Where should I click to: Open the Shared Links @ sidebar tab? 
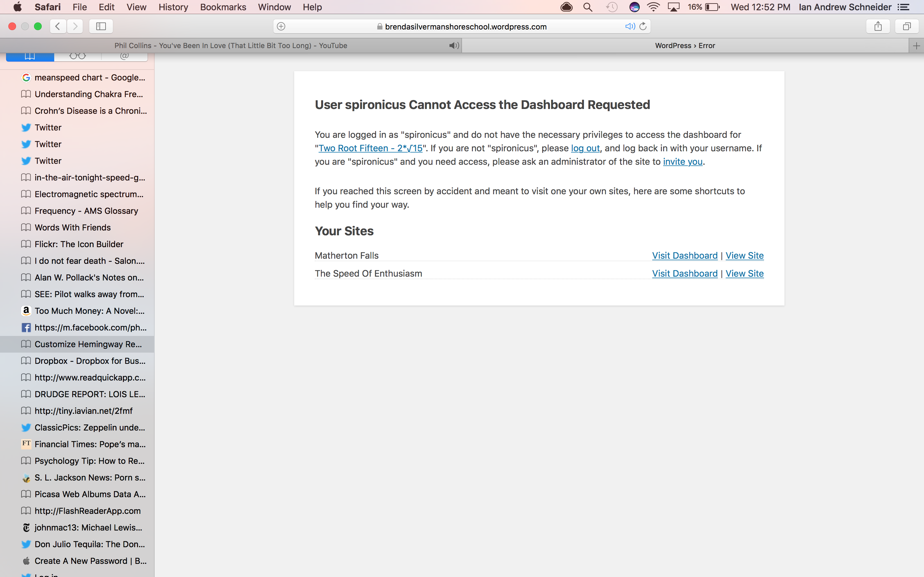coord(124,56)
